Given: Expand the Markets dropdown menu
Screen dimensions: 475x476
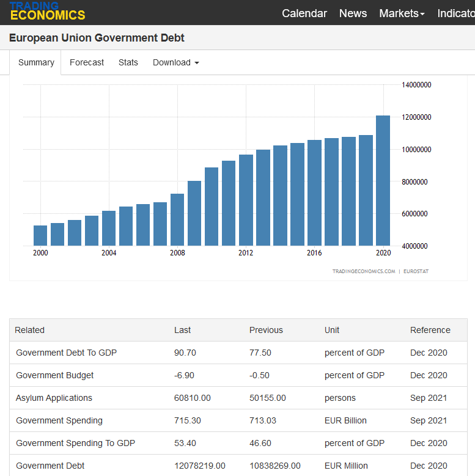Looking at the screenshot, I should (401, 13).
